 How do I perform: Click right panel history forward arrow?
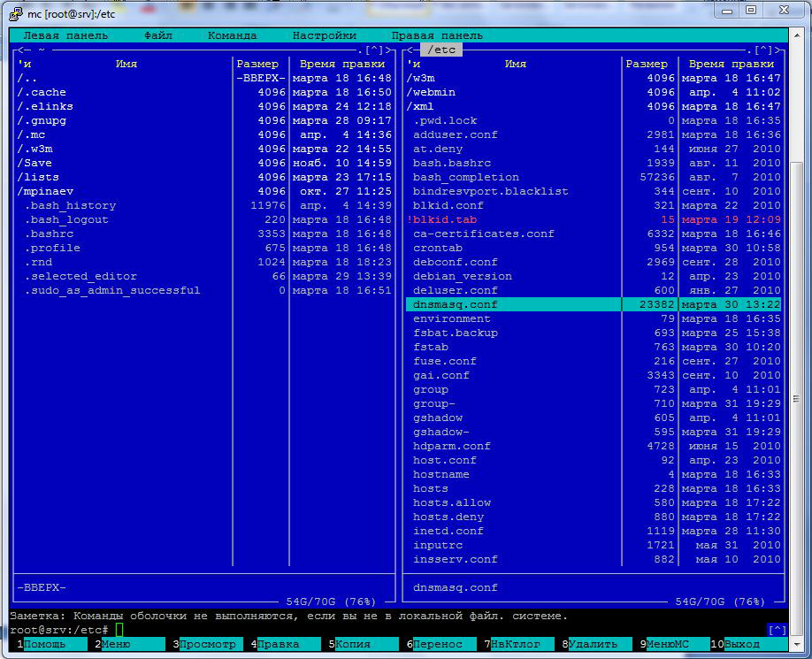coord(775,50)
